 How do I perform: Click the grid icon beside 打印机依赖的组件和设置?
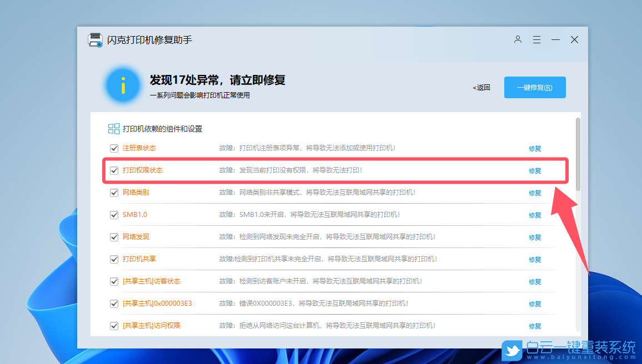[x=113, y=128]
